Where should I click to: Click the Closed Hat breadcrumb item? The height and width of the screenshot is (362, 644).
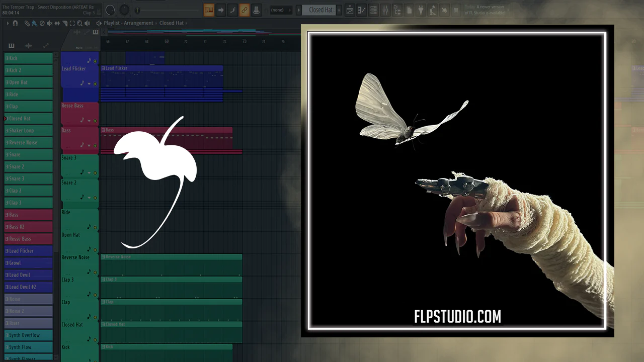(x=172, y=23)
